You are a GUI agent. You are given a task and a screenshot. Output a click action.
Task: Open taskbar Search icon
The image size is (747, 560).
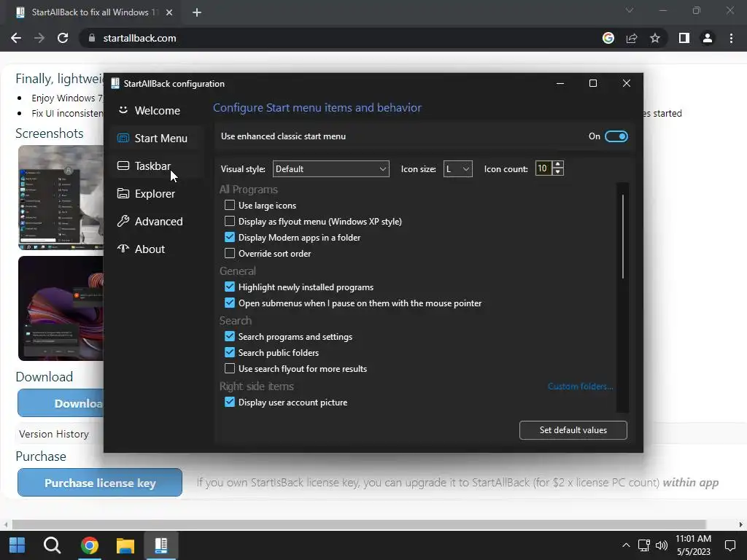[x=53, y=545]
